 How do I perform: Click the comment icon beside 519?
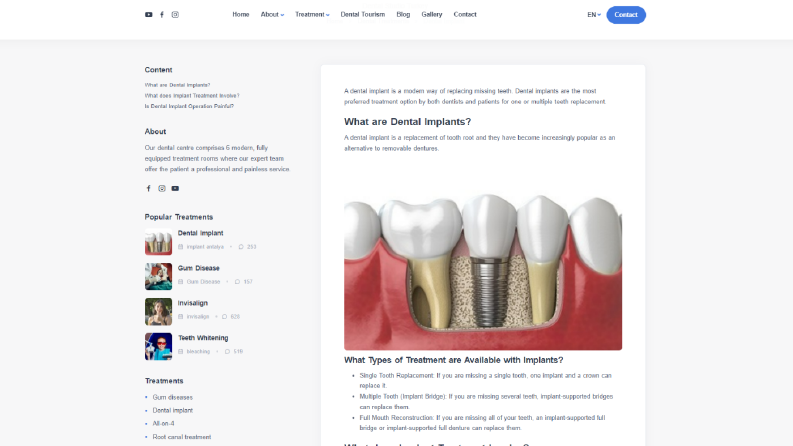(x=228, y=351)
